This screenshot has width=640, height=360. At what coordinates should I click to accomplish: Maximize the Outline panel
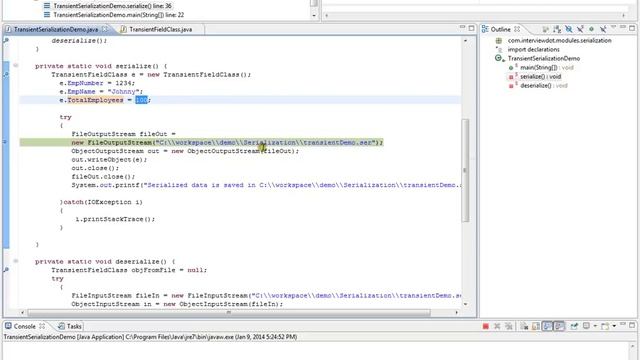point(632,28)
